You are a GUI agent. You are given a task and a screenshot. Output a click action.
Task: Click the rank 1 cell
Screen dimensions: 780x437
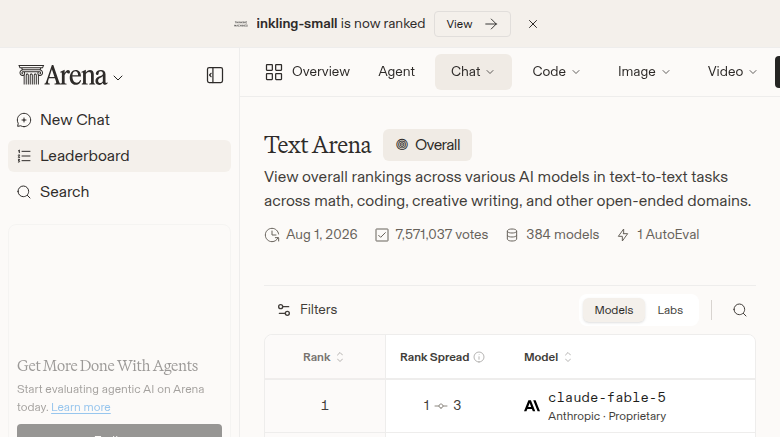(x=325, y=406)
